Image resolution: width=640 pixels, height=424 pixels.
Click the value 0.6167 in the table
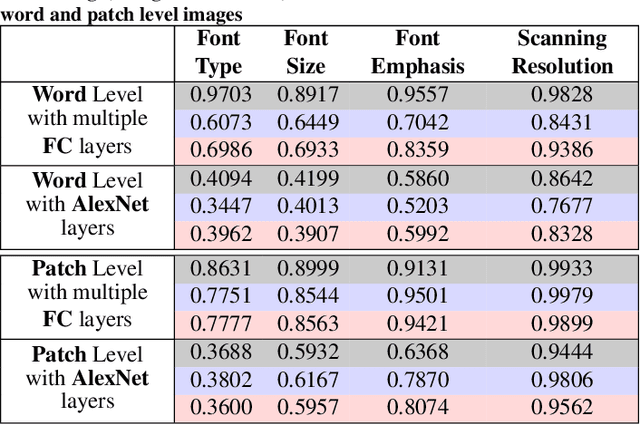pos(306,381)
